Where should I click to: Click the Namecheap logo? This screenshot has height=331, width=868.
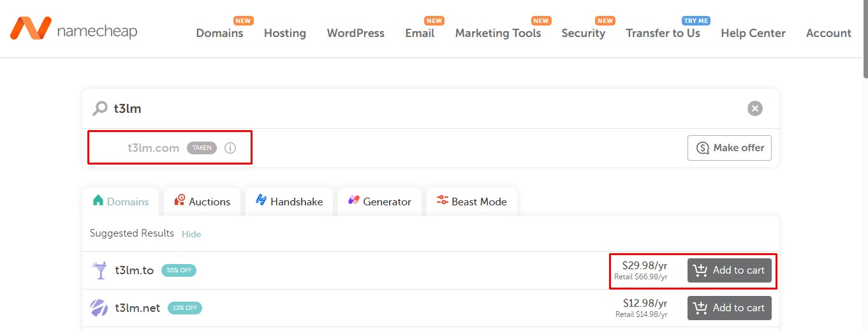(73, 29)
